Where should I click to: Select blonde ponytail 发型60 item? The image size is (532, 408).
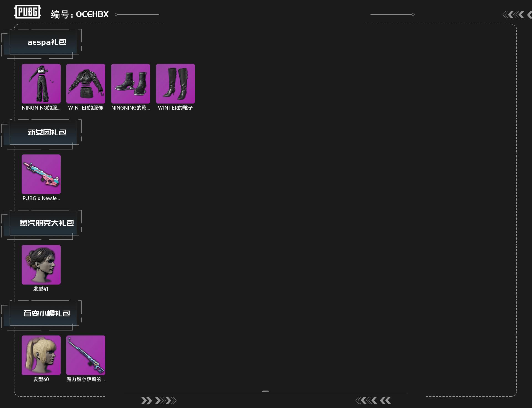tap(41, 355)
